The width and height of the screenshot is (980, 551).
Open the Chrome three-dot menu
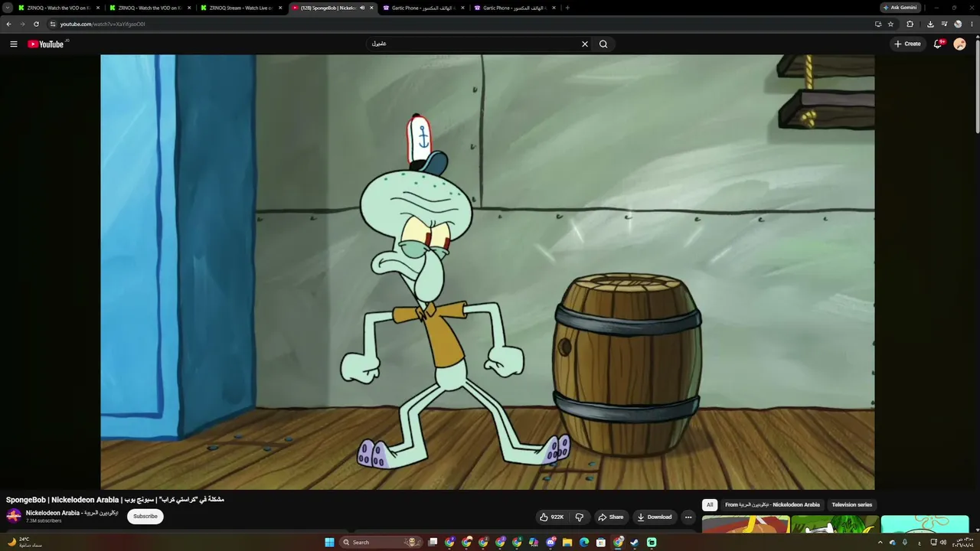coord(971,24)
